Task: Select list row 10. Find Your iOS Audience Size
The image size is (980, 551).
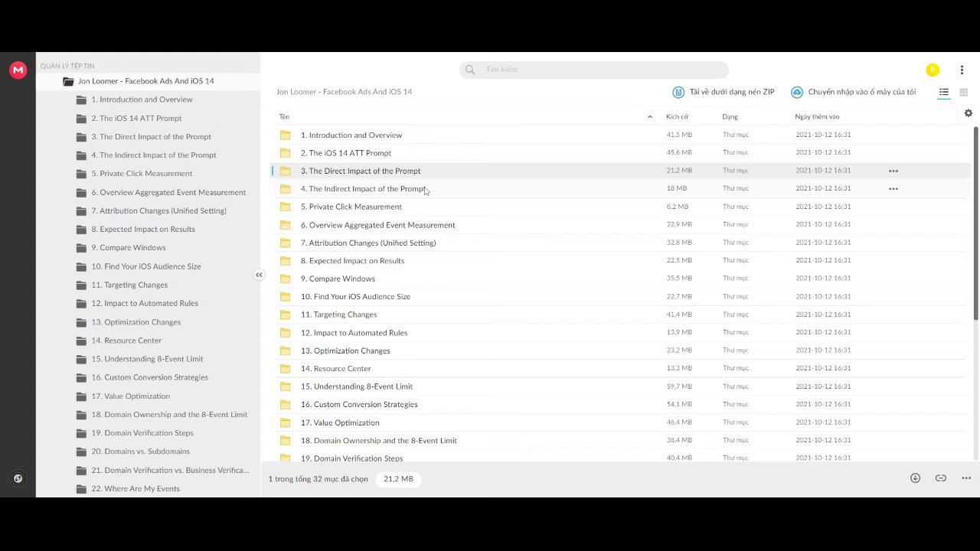Action: [x=620, y=297]
